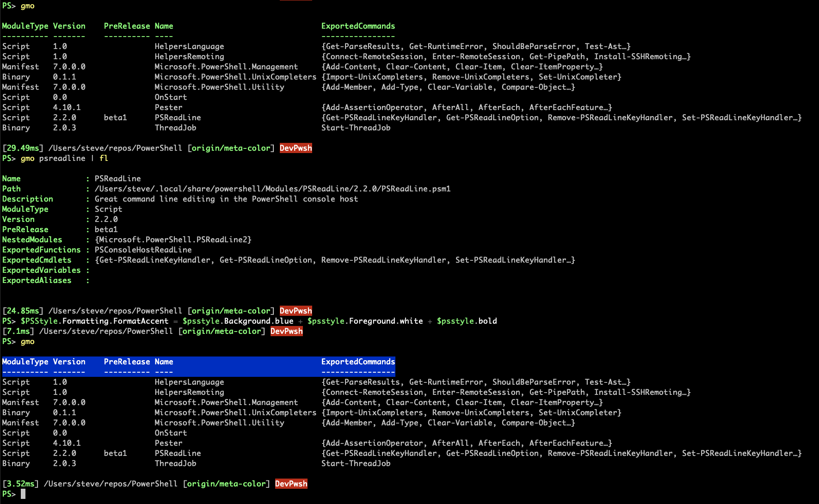This screenshot has width=819, height=504.
Task: Click the $psstyle.bold expression
Action: pos(467,321)
